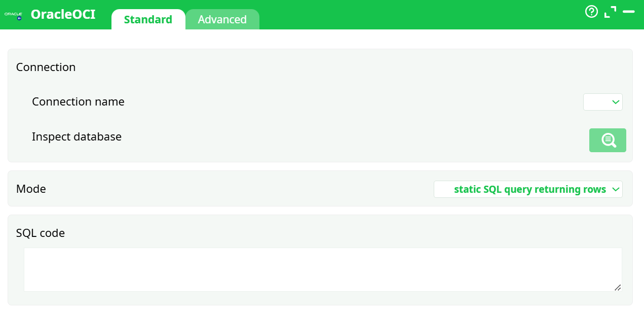
Task: Start inspection using the magnifier icon
Action: 608,140
